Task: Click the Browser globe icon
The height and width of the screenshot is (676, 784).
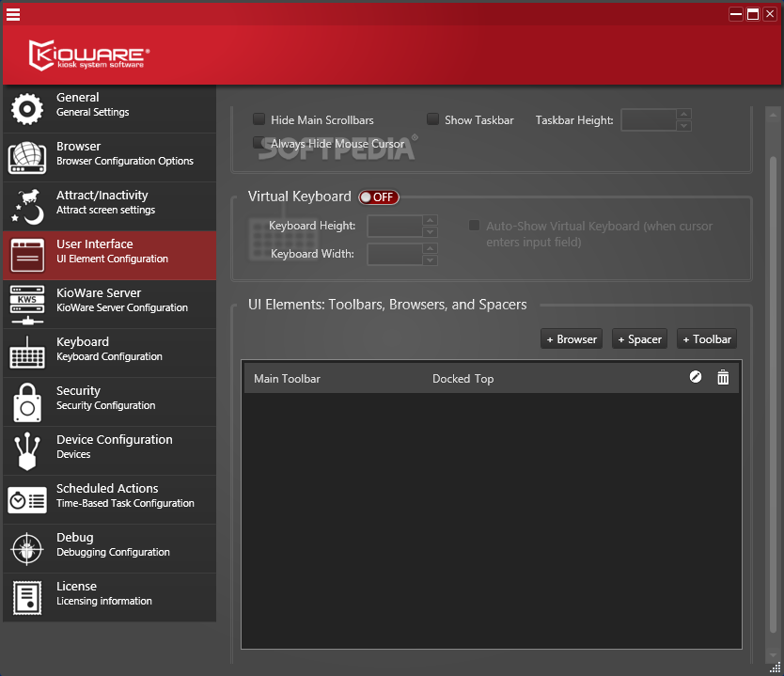Action: (x=27, y=158)
